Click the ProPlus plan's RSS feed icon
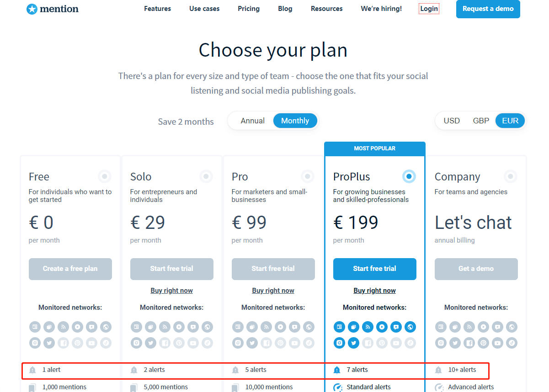 click(368, 327)
